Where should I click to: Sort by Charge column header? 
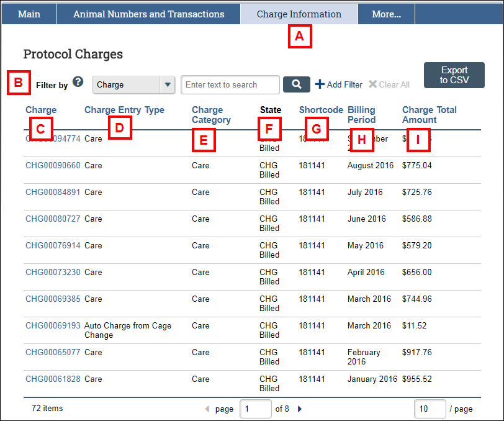(41, 110)
